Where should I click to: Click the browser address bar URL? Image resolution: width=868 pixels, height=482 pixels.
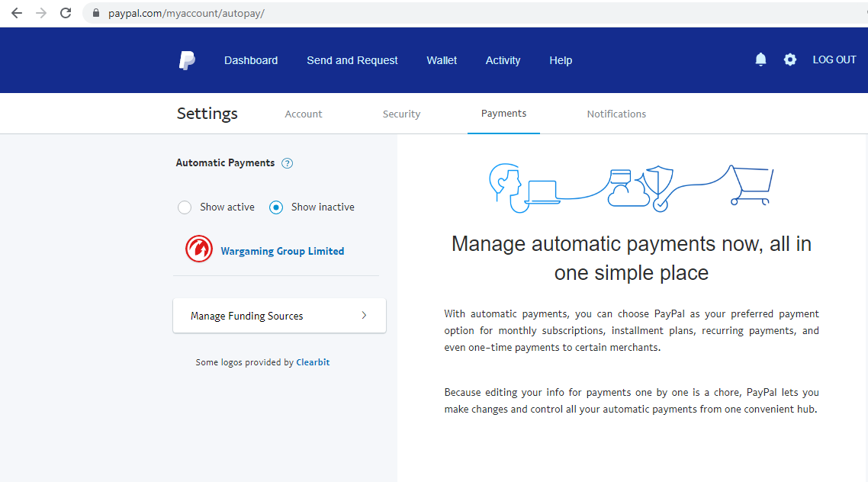[187, 13]
